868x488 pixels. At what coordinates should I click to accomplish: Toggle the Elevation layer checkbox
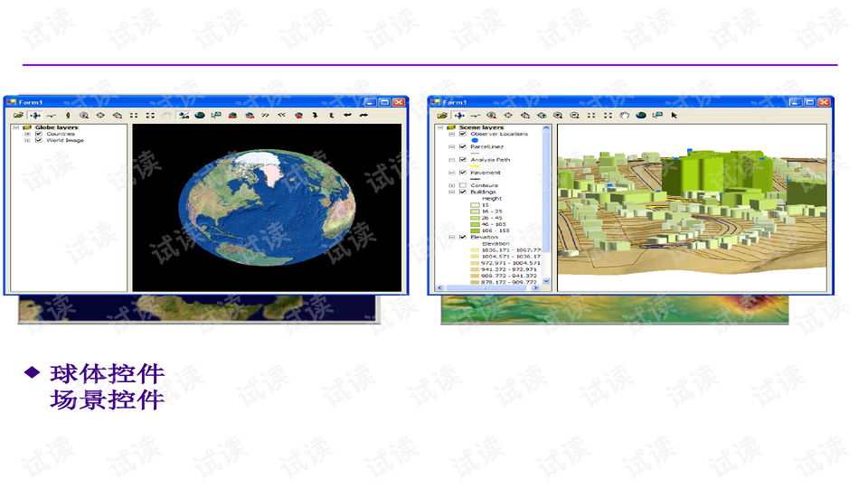click(463, 237)
